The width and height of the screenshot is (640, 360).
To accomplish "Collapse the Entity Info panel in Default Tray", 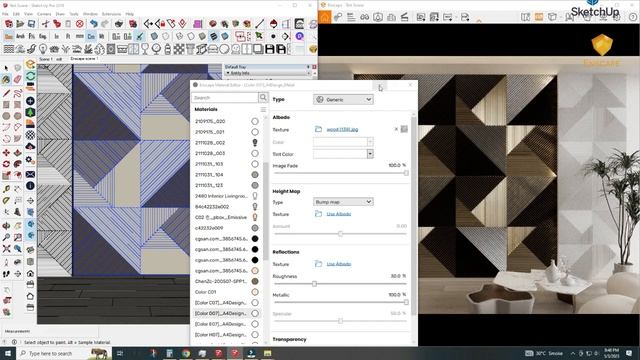I will click(x=228, y=73).
